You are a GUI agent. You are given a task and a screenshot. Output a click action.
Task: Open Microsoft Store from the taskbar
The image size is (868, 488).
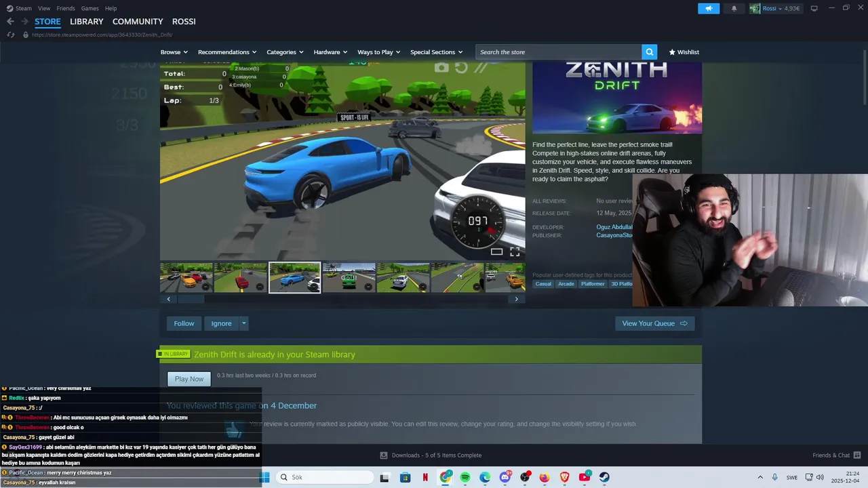click(405, 477)
